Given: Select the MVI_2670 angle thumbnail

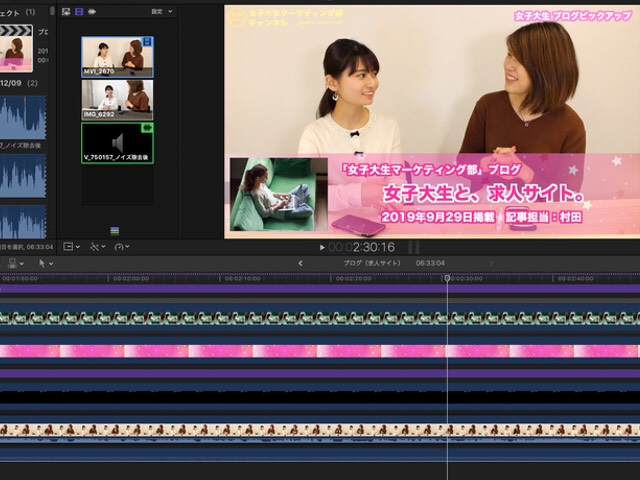Looking at the screenshot, I should (x=118, y=57).
